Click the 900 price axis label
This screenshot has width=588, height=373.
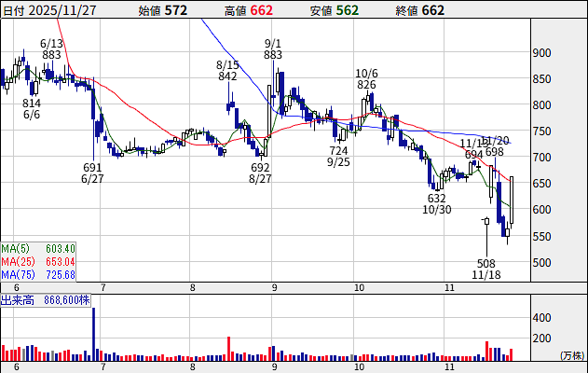[x=542, y=53]
